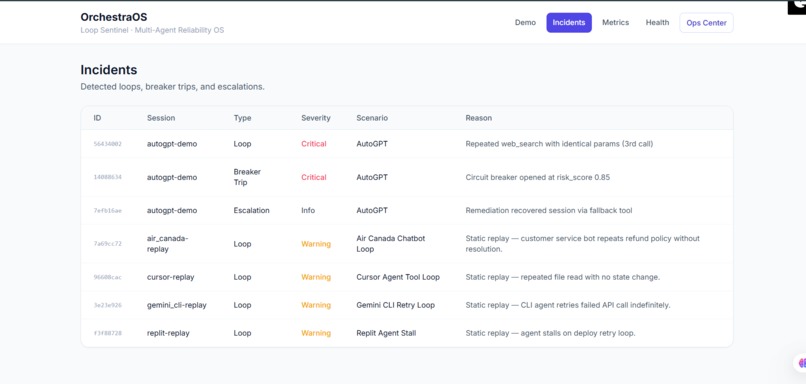
Task: Open the gemini_cli-replay session
Action: tap(176, 305)
